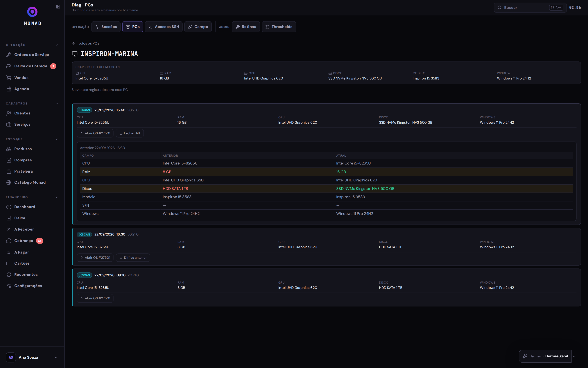The width and height of the screenshot is (588, 368).
Task: Open the Thresholds admin tab
Action: 279,27
